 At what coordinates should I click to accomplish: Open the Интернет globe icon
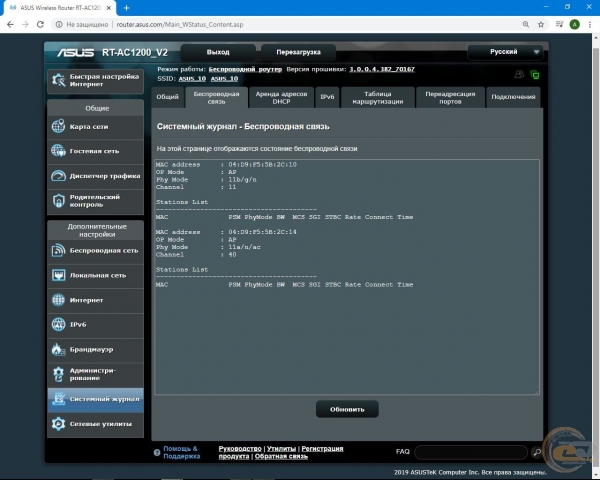[58, 300]
